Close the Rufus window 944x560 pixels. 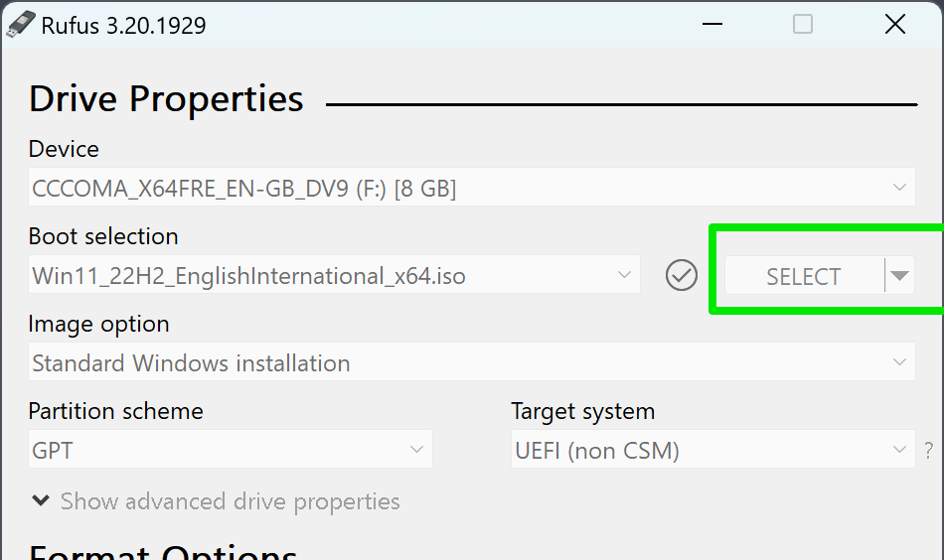coord(894,25)
